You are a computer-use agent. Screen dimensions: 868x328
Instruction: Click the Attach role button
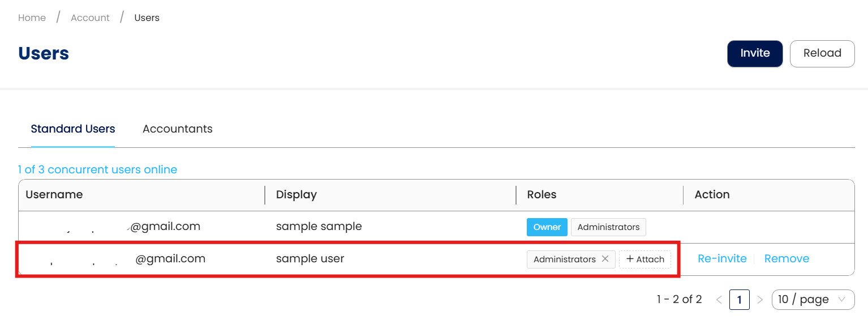click(645, 259)
